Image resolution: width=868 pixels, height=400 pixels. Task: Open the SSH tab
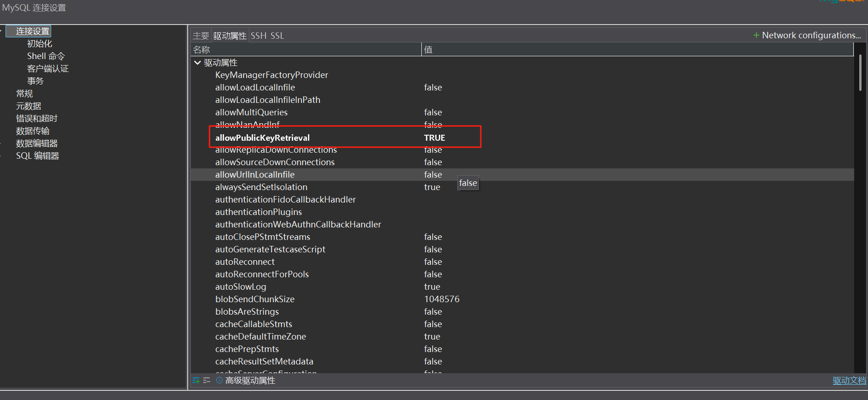259,36
